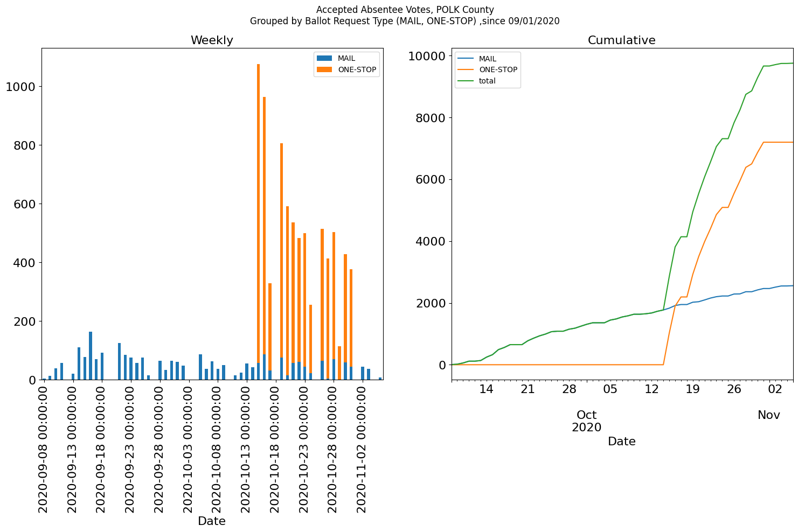This screenshot has height=532, width=798.
Task: Click the Weekly y-axis label '800'
Action: click(x=25, y=145)
